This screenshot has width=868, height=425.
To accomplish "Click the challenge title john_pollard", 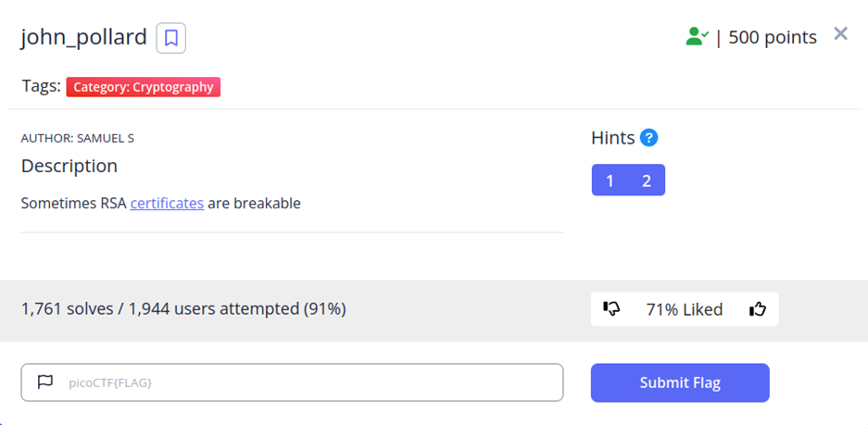I will 83,37.
